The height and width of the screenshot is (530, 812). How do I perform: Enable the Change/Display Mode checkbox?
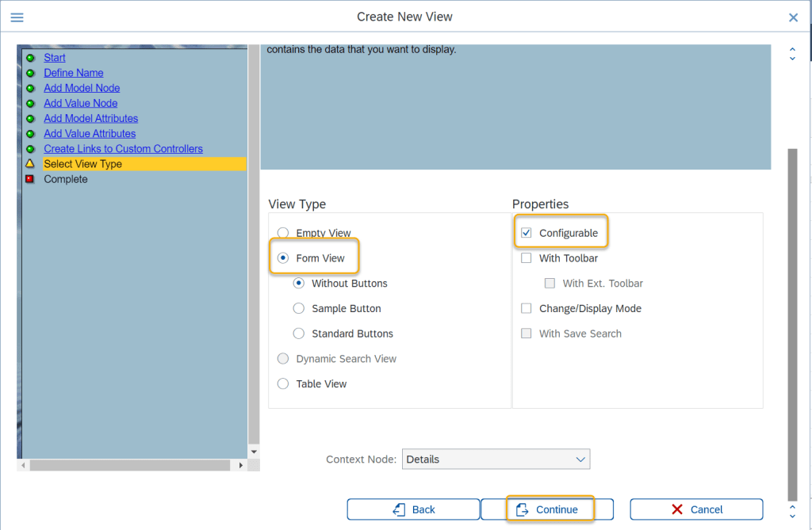coord(527,308)
